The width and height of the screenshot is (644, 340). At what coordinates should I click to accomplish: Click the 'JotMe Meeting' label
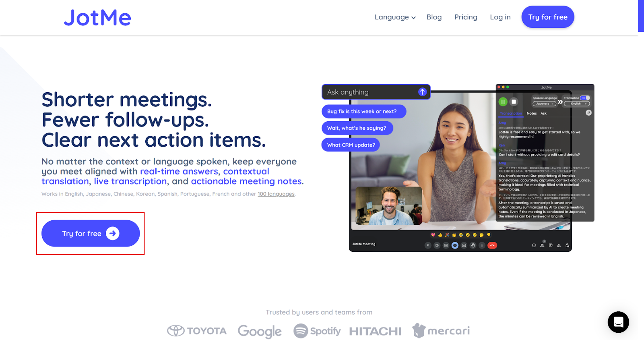pyautogui.click(x=364, y=244)
